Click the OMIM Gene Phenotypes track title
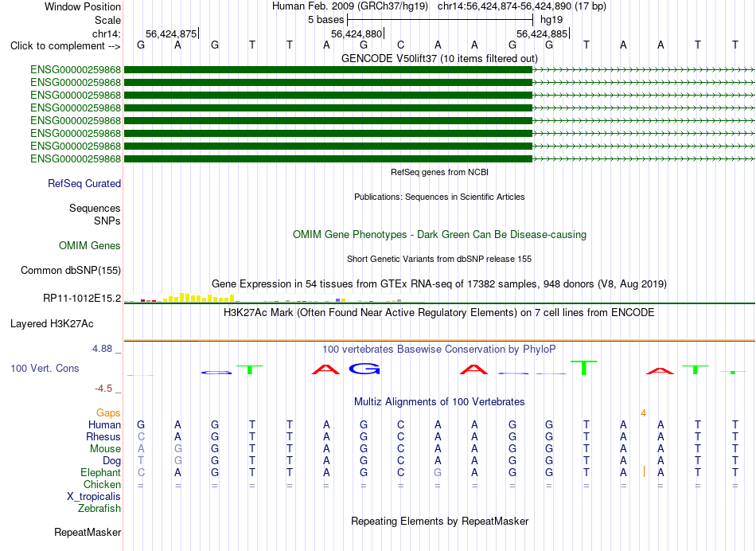The height and width of the screenshot is (551, 756). 439,234
